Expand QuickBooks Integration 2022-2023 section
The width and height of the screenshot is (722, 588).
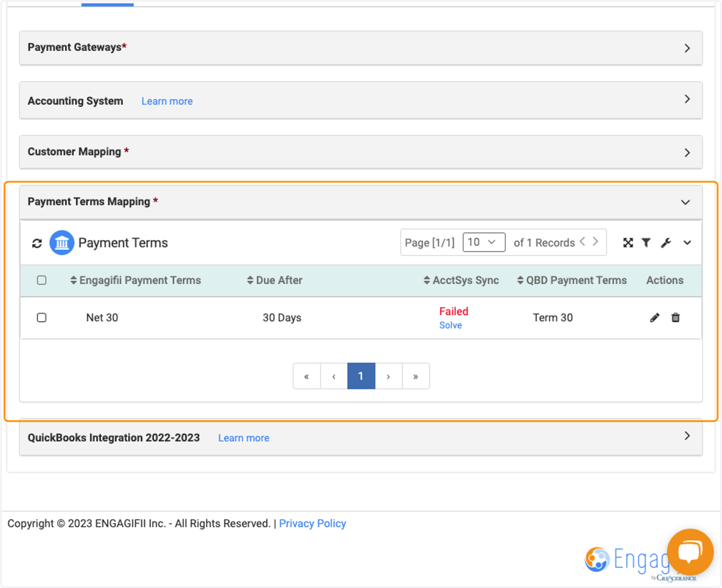(687, 436)
